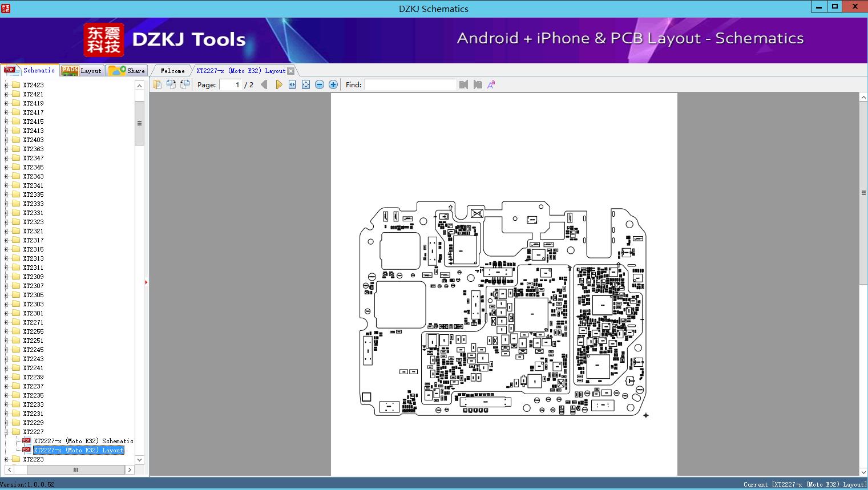
Task: Expand the XT2301 folder node
Action: [6, 313]
